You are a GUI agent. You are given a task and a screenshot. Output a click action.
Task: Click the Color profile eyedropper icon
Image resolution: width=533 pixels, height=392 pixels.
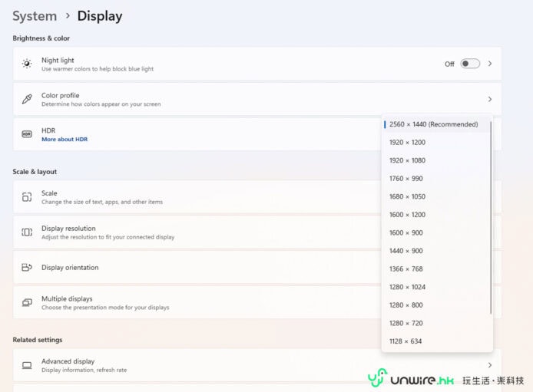[27, 99]
